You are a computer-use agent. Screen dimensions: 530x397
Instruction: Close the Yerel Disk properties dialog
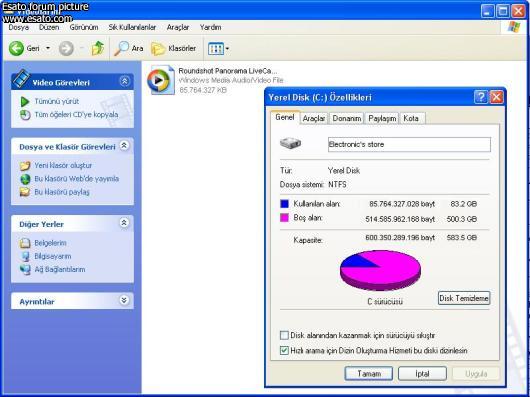(x=497, y=97)
